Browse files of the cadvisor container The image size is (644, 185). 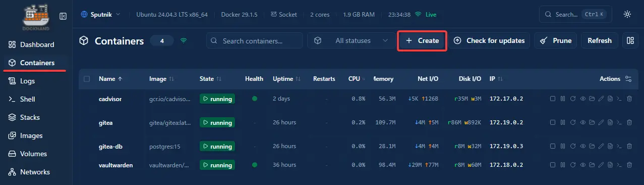(x=592, y=99)
